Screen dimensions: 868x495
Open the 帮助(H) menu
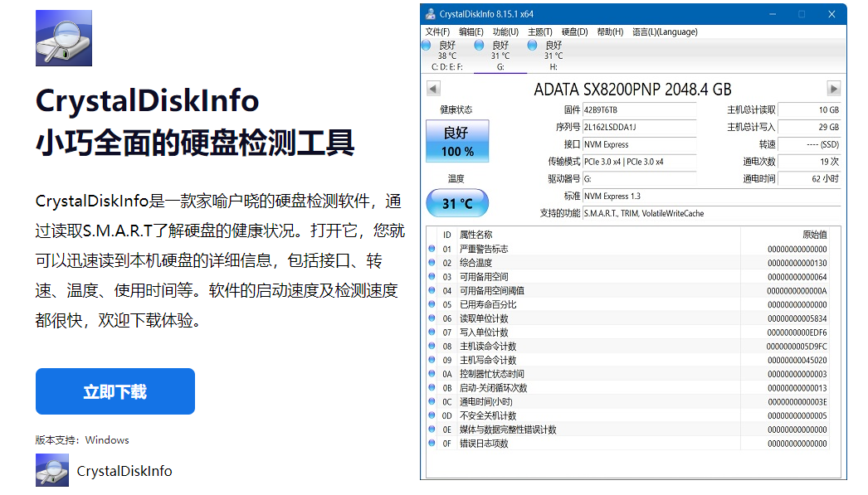pyautogui.click(x=610, y=32)
